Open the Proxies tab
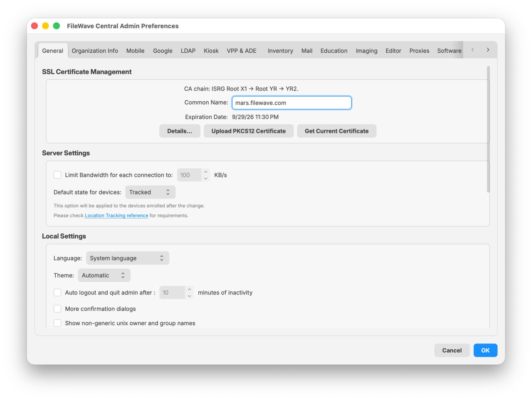 point(419,51)
